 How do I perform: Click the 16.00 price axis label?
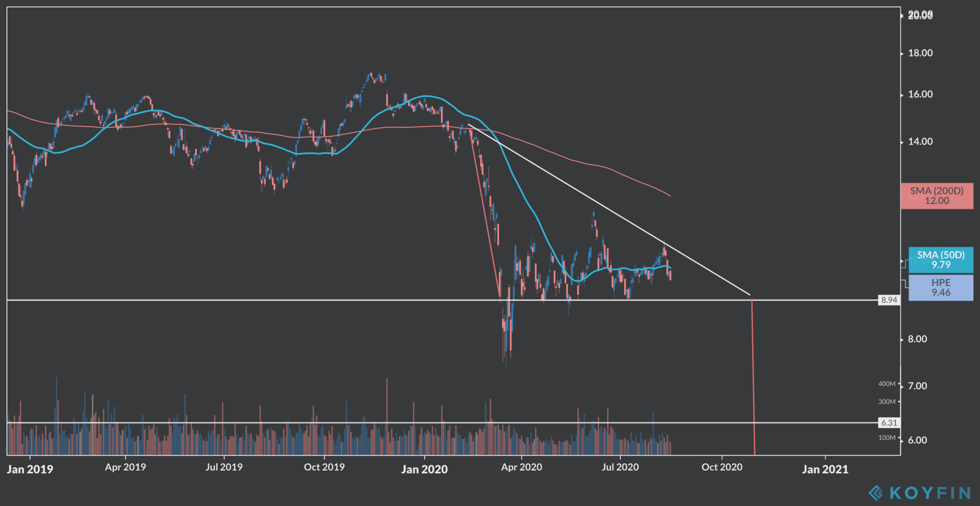click(920, 94)
